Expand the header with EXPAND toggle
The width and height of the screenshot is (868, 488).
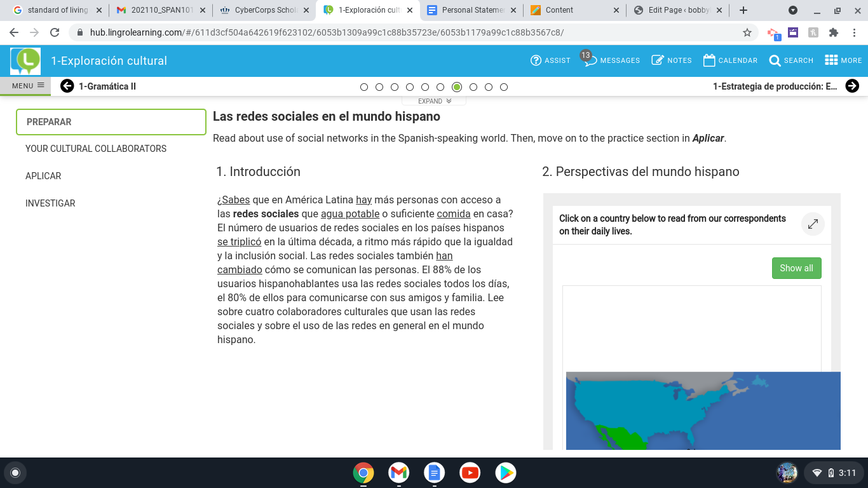pyautogui.click(x=434, y=101)
